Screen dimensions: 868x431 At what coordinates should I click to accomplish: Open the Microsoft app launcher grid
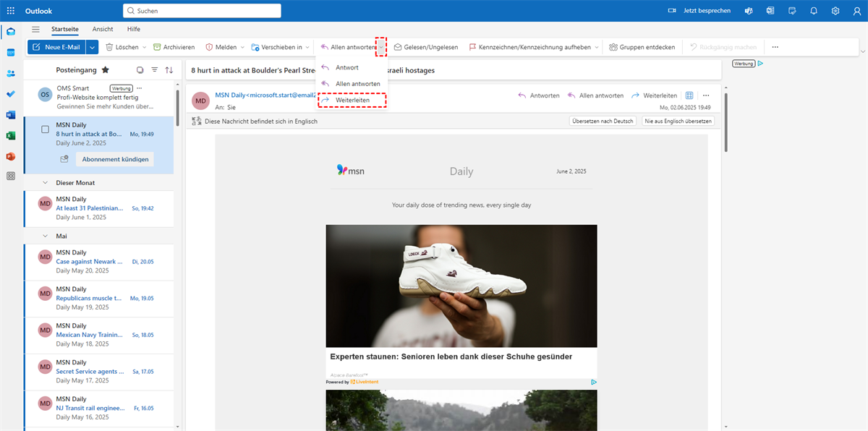pyautogui.click(x=10, y=11)
